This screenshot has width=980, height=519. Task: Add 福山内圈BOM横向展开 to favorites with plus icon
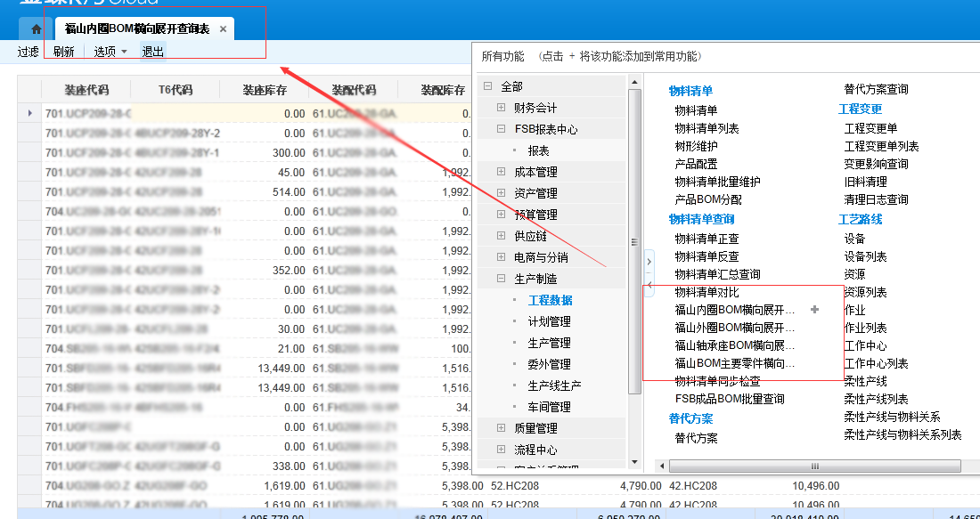pos(813,310)
